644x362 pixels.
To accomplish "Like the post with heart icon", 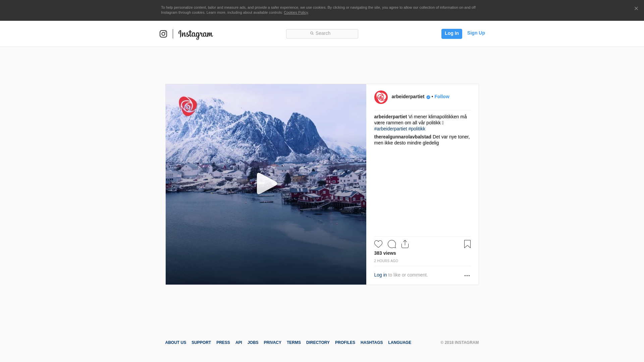I will 378,244.
